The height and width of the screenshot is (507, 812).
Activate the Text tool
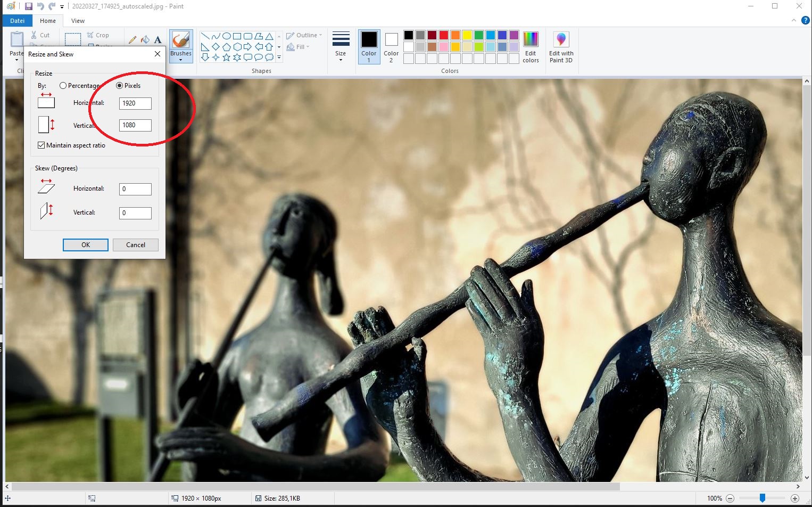pyautogui.click(x=158, y=39)
